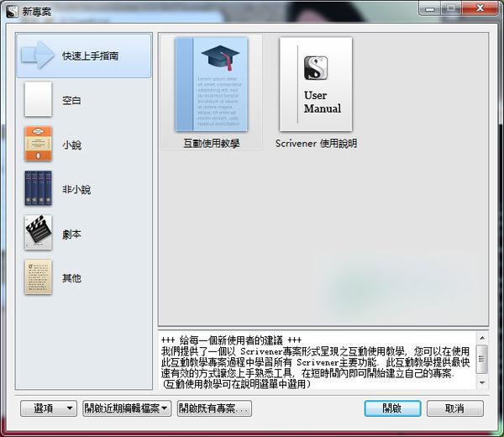Pick the graduation cap 互動使用教學 template

[211, 84]
